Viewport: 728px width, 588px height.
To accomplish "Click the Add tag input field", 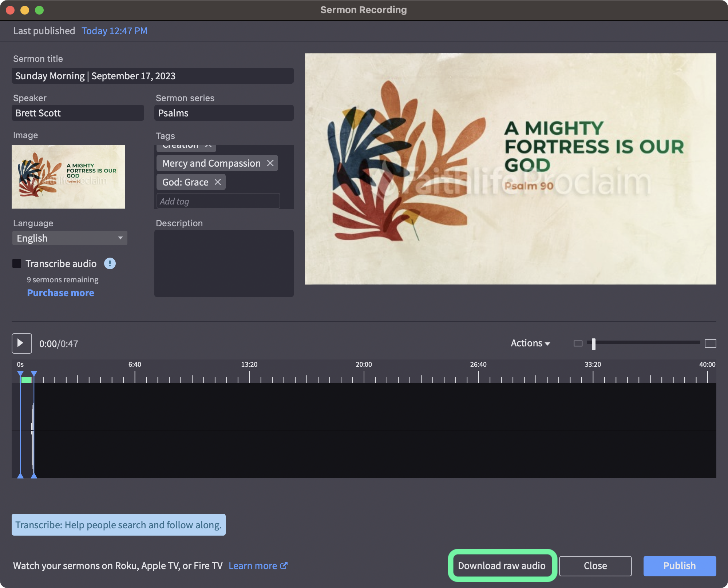I will (218, 201).
